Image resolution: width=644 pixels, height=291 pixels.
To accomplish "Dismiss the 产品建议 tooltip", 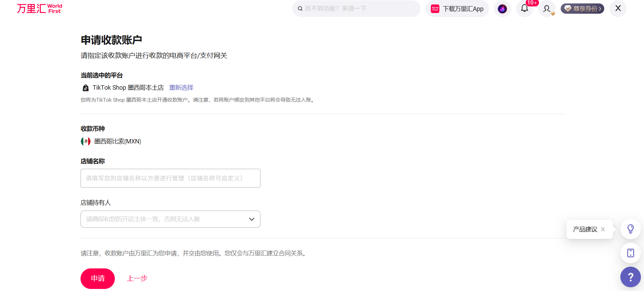I will pos(603,229).
